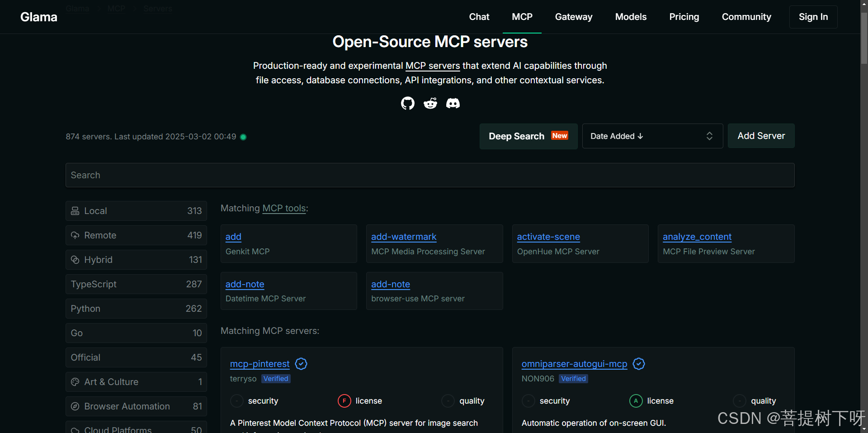Open the MCP servers link in description
Image resolution: width=868 pixels, height=433 pixels.
433,66
